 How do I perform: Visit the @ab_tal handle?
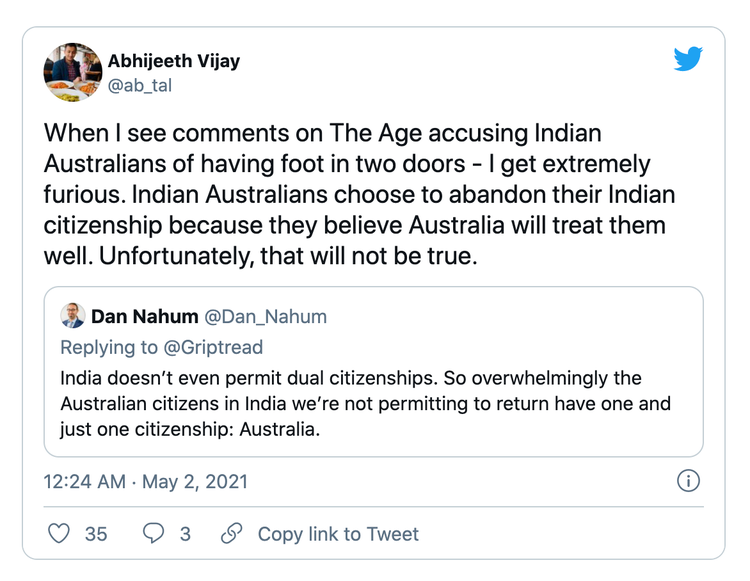(x=139, y=86)
